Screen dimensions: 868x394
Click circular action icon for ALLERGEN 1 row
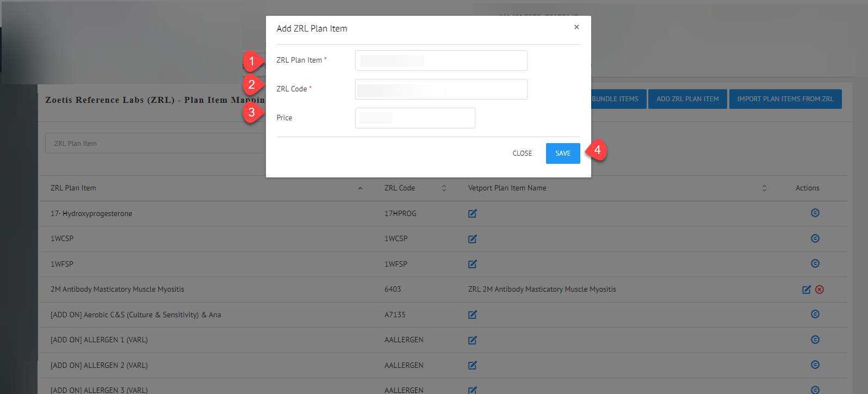click(815, 340)
